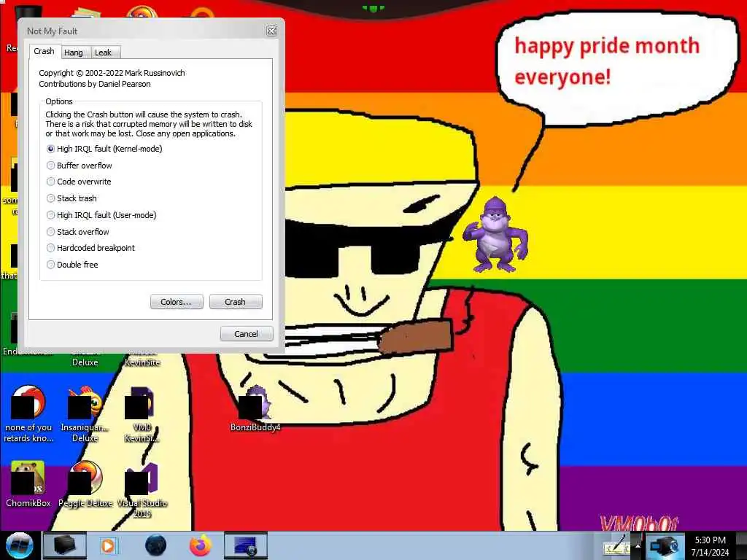
Task: Click the date 7/14/2024 in tray
Action: click(710, 553)
